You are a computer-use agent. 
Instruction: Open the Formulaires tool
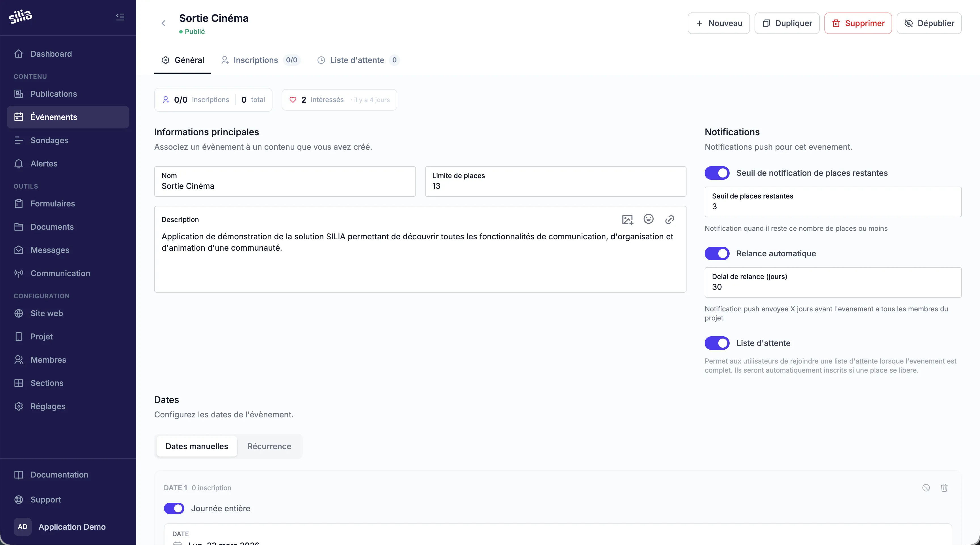tap(53, 204)
